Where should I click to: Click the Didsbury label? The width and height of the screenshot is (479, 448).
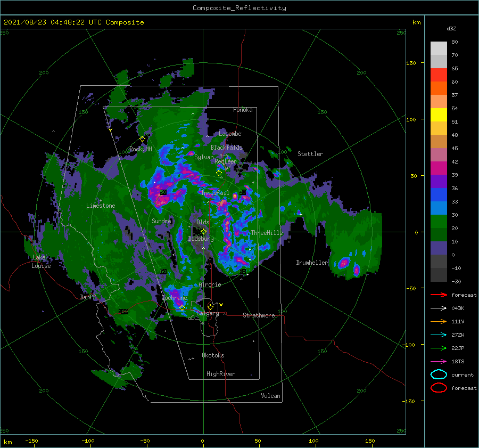coord(201,239)
